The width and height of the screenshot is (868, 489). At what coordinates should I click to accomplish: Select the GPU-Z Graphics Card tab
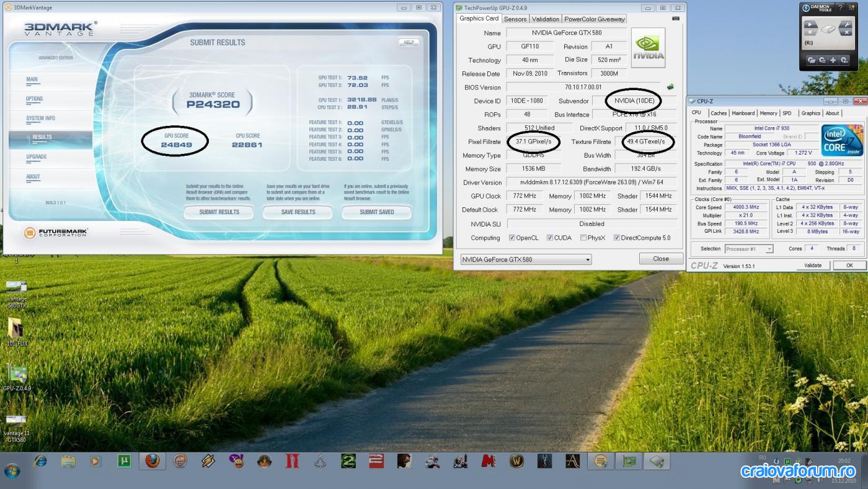479,19
